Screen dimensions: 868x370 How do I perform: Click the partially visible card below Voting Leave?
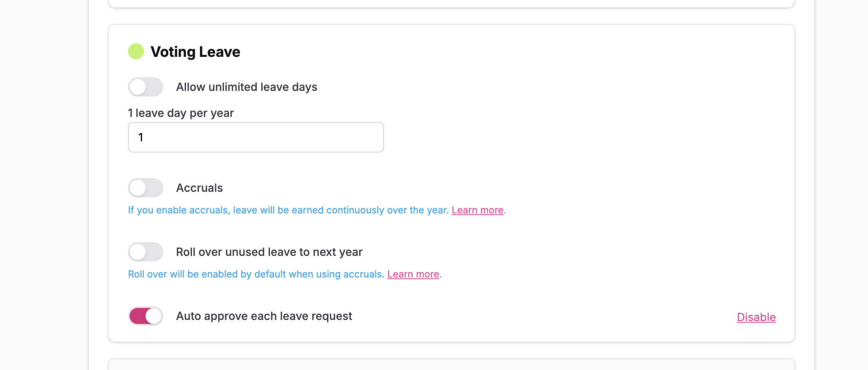click(451, 365)
